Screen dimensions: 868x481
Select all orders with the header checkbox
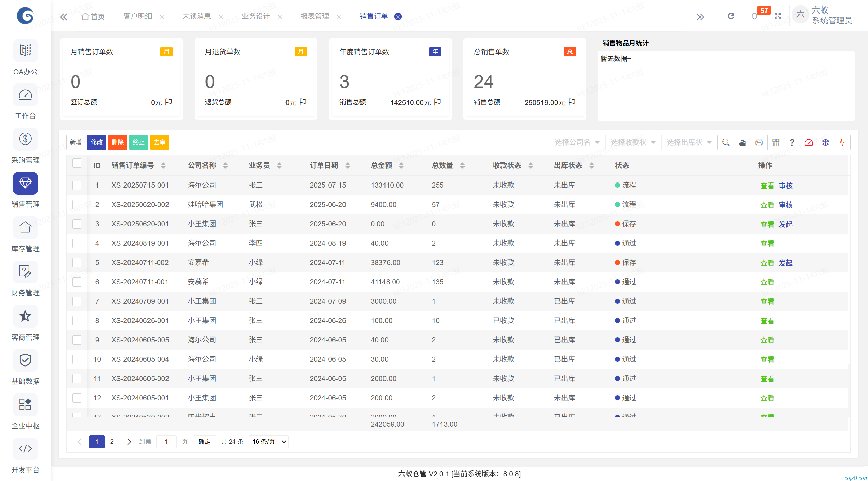(77, 163)
